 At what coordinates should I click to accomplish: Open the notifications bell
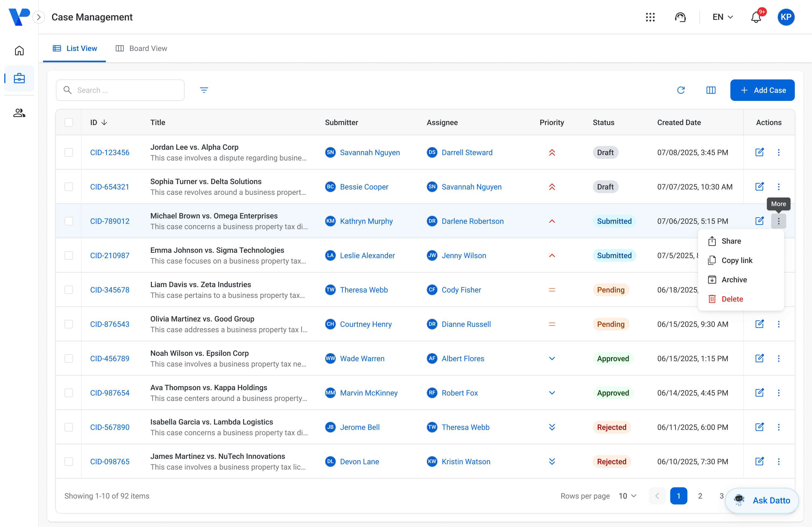pyautogui.click(x=756, y=17)
